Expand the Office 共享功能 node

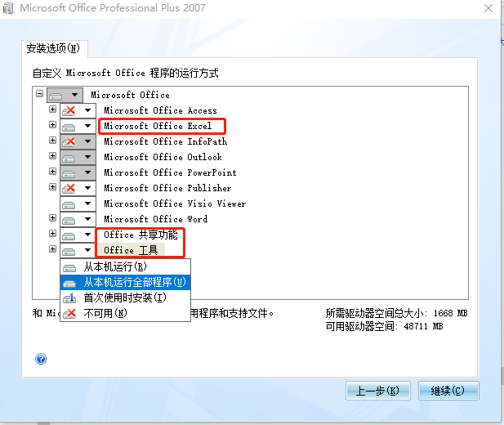52,235
